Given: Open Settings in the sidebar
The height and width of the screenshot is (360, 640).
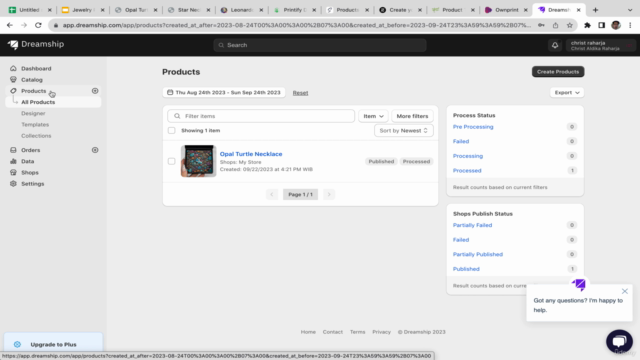Looking at the screenshot, I should click(32, 184).
